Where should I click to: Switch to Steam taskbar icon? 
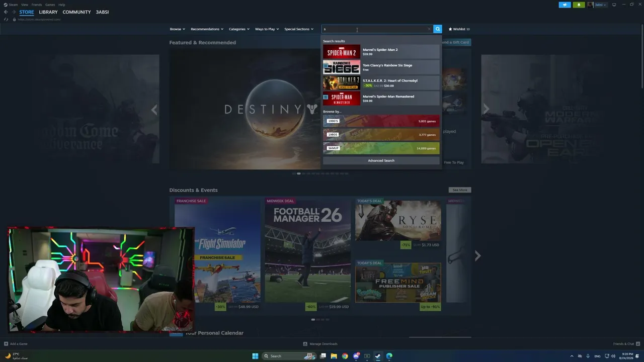click(x=378, y=356)
